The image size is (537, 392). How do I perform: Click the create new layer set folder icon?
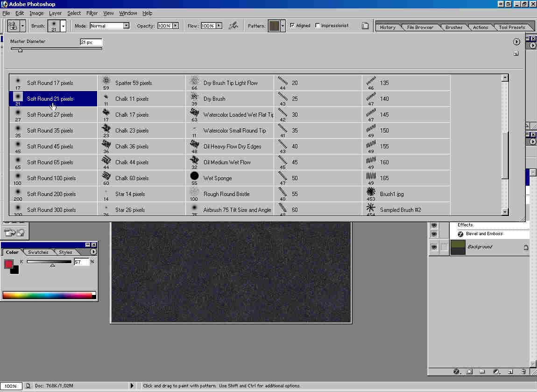click(x=482, y=371)
